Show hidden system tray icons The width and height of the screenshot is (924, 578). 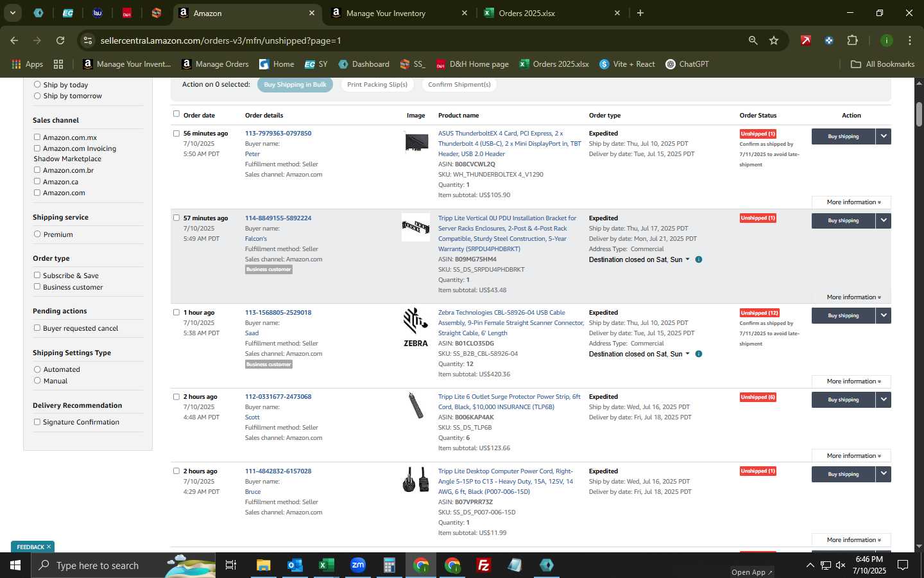click(810, 565)
